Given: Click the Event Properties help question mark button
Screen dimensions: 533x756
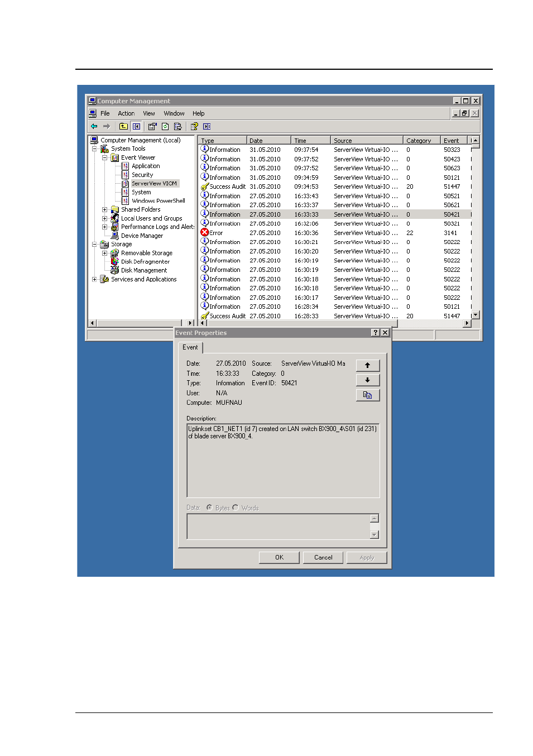Looking at the screenshot, I should (x=376, y=333).
